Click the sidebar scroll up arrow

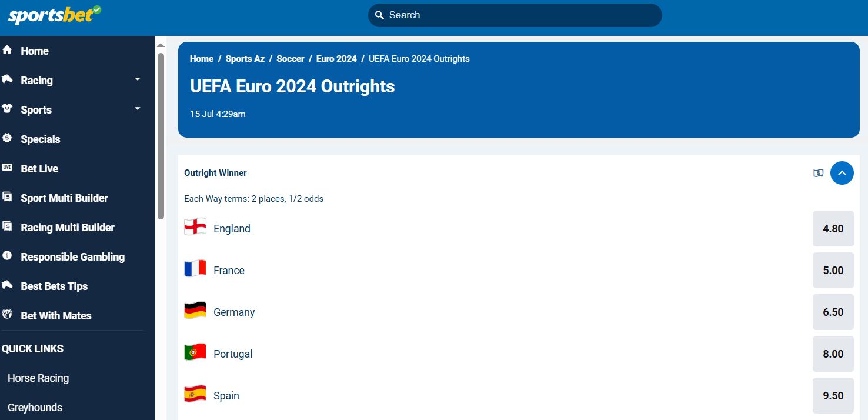coord(161,46)
